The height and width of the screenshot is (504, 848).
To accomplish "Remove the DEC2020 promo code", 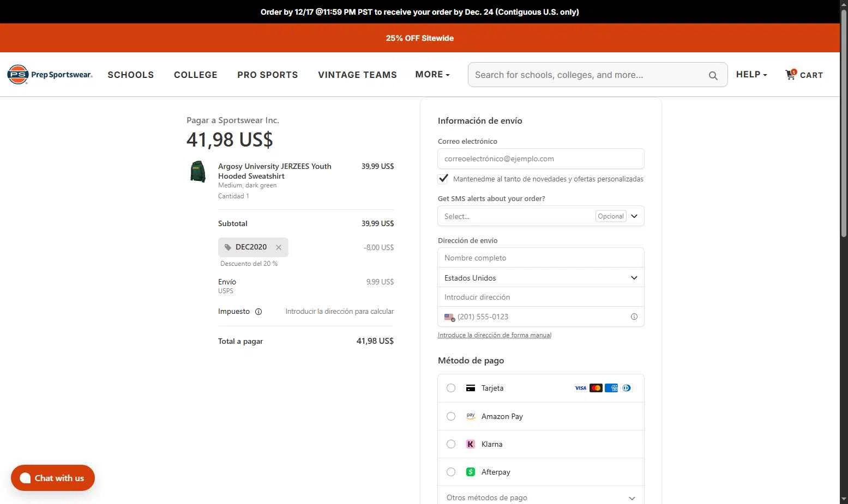I will (x=279, y=247).
